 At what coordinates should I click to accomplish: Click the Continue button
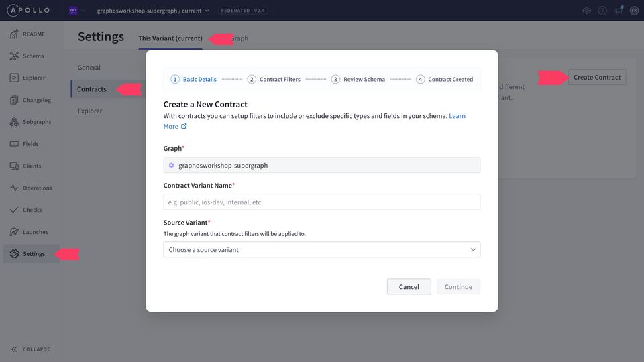coord(458,286)
